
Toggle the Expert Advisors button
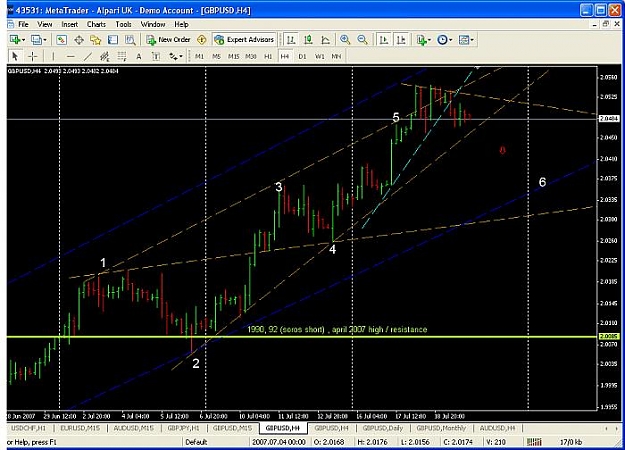pos(244,39)
